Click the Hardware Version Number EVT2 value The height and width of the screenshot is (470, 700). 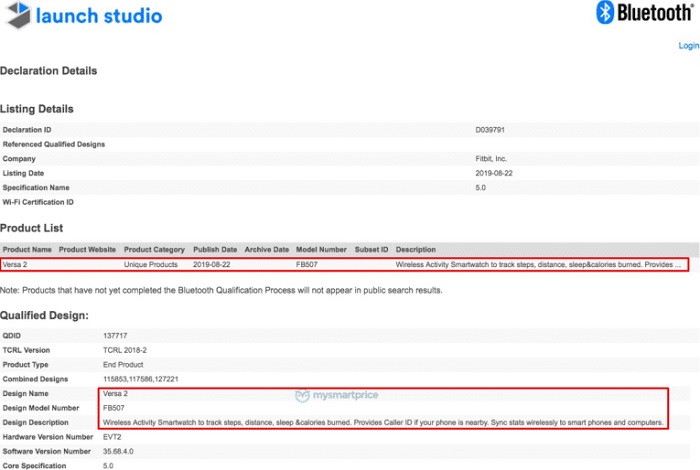[x=112, y=437]
